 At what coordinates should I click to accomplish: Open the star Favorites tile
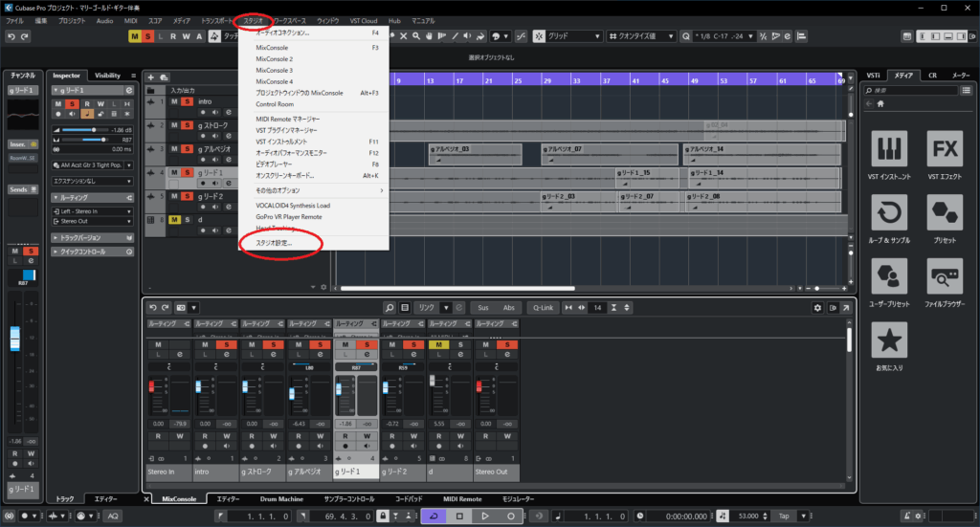point(891,343)
